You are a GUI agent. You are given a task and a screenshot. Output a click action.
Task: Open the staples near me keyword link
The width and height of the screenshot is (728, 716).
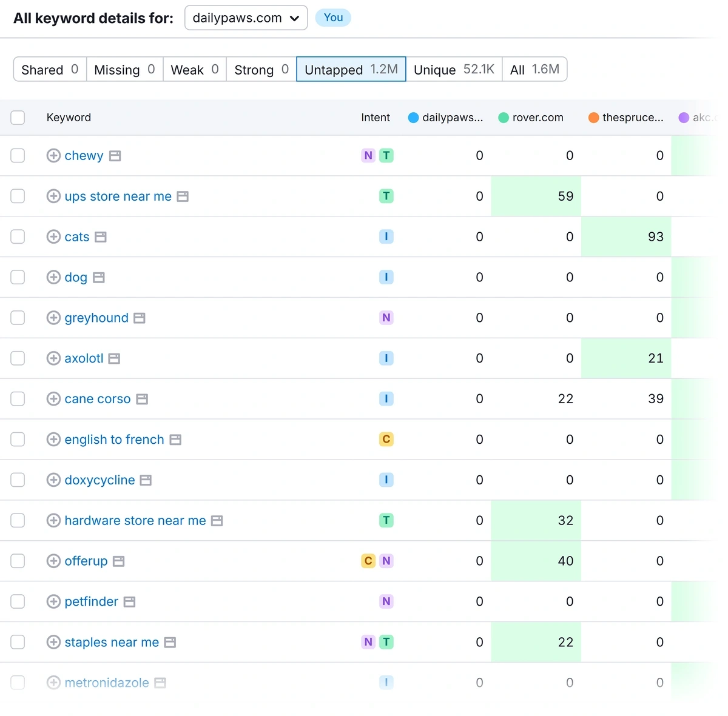[112, 642]
